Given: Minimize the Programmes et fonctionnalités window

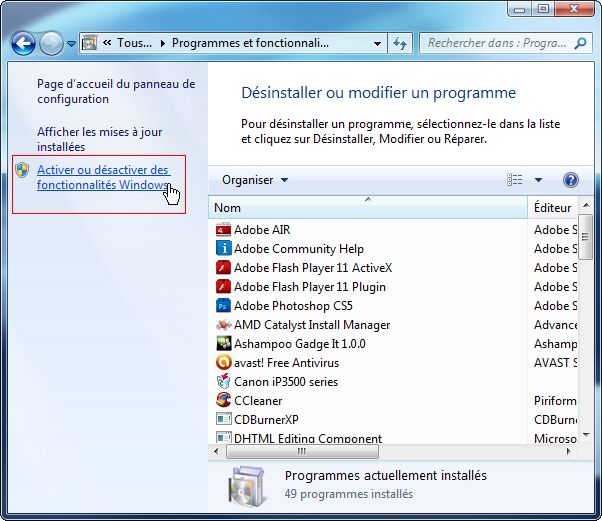Looking at the screenshot, I should [x=519, y=9].
